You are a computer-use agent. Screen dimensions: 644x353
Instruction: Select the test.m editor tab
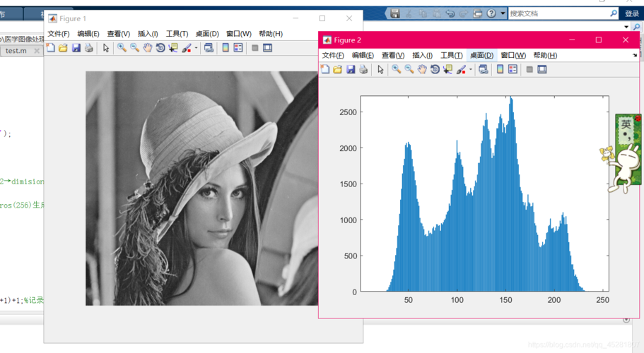16,51
